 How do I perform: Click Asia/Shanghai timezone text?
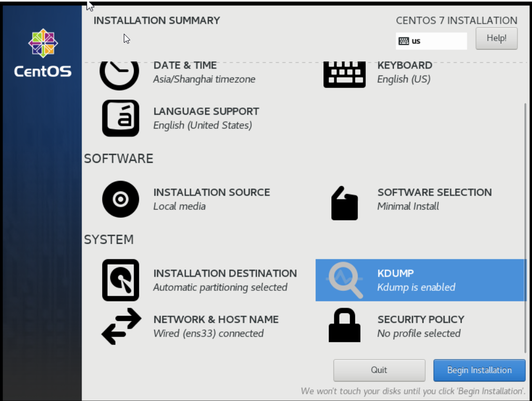204,79
